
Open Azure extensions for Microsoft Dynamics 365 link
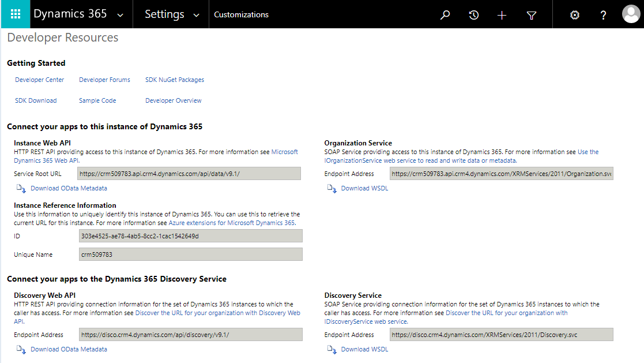coord(232,223)
